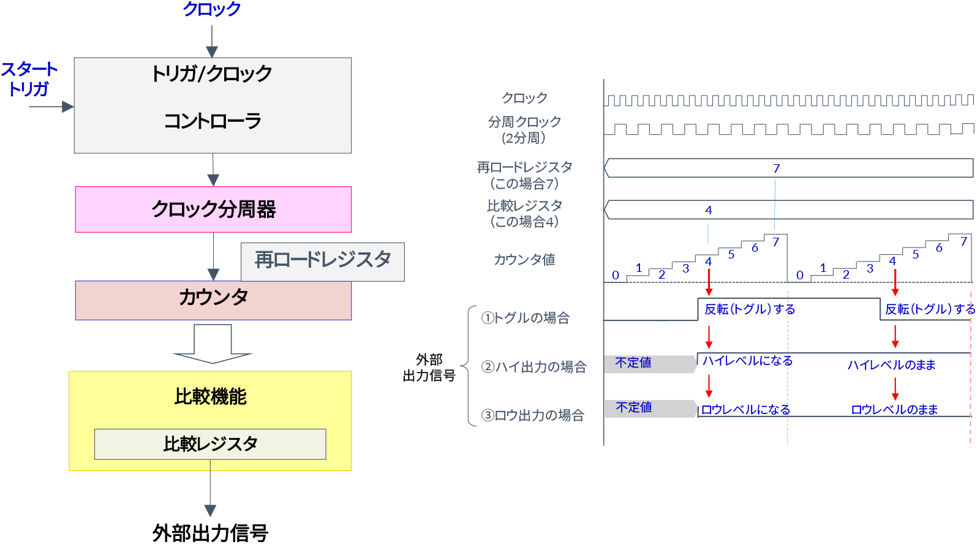Select the トリガ/クロック コントローラ block
The height and width of the screenshot is (547, 980).
(213, 105)
